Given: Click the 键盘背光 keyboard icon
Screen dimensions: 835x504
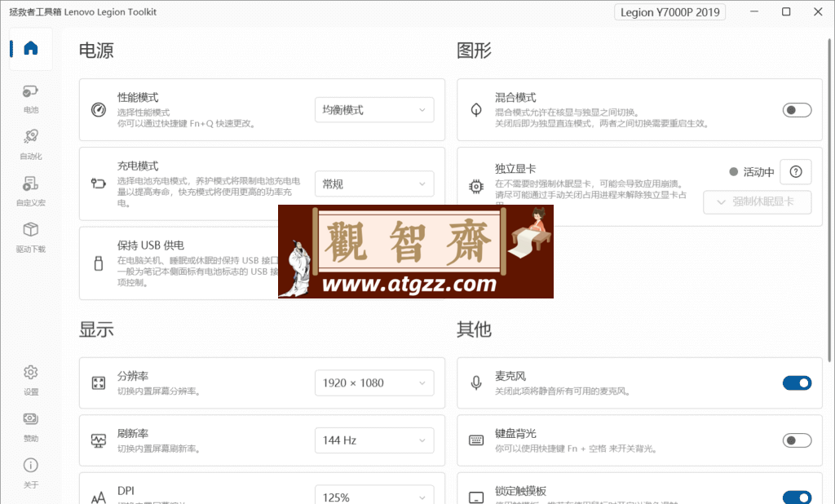Looking at the screenshot, I should [x=476, y=440].
